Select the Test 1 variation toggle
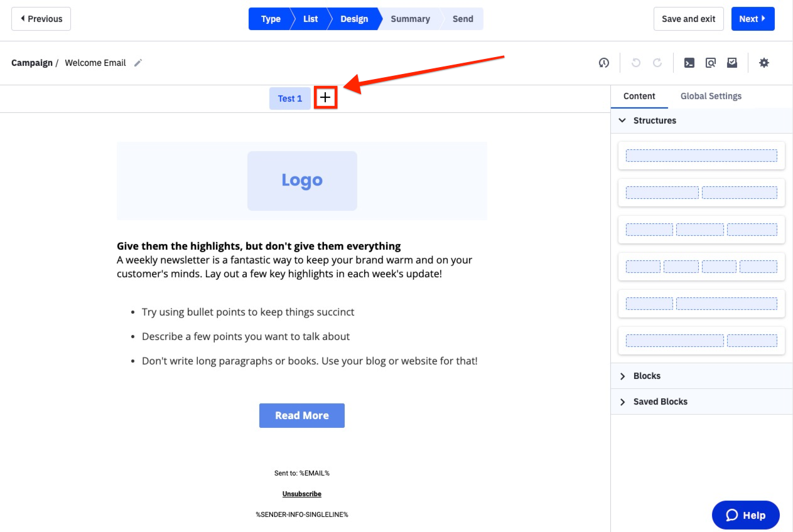793x532 pixels. coord(289,98)
